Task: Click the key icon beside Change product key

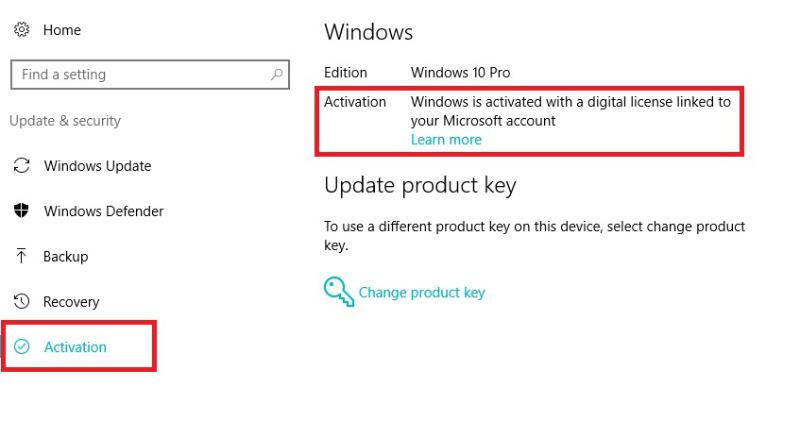Action: [x=338, y=291]
